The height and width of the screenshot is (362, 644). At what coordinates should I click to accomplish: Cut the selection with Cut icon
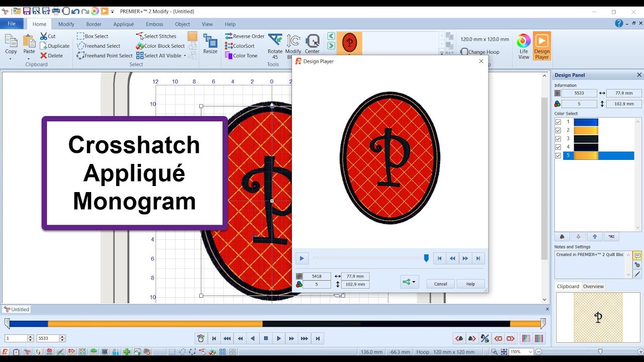tap(48, 36)
